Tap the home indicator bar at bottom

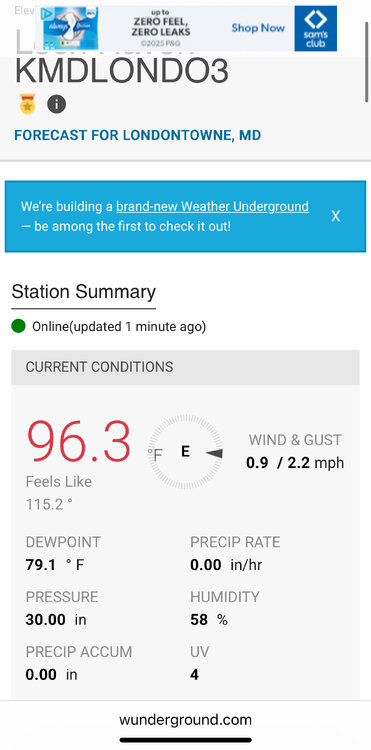coord(186,740)
